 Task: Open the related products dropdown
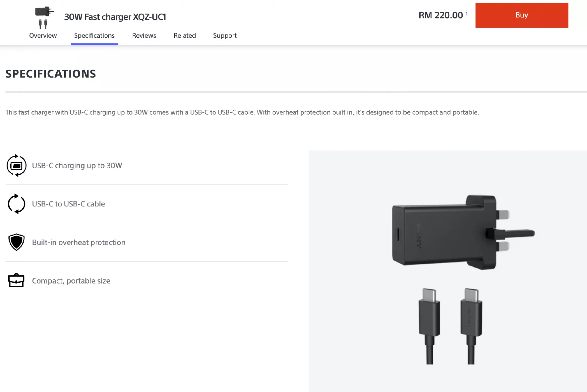pyautogui.click(x=184, y=35)
